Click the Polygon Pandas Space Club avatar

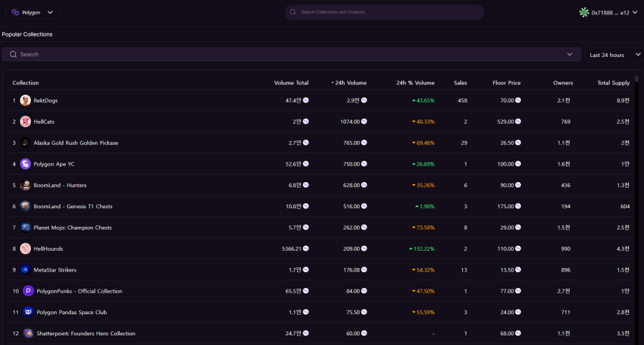(x=28, y=312)
